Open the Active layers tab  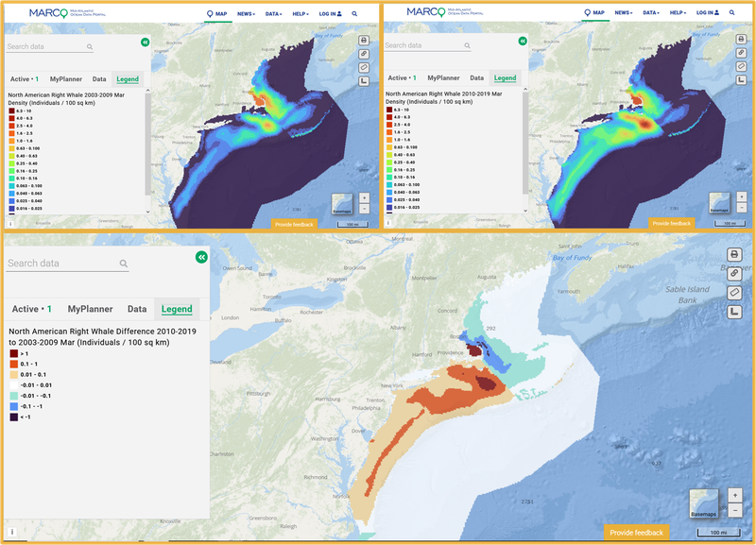tap(30, 309)
